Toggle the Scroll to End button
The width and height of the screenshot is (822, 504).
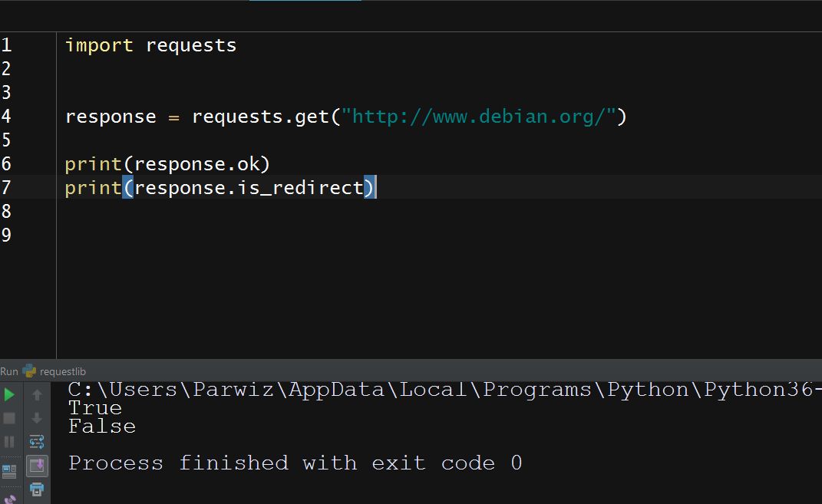[37, 466]
